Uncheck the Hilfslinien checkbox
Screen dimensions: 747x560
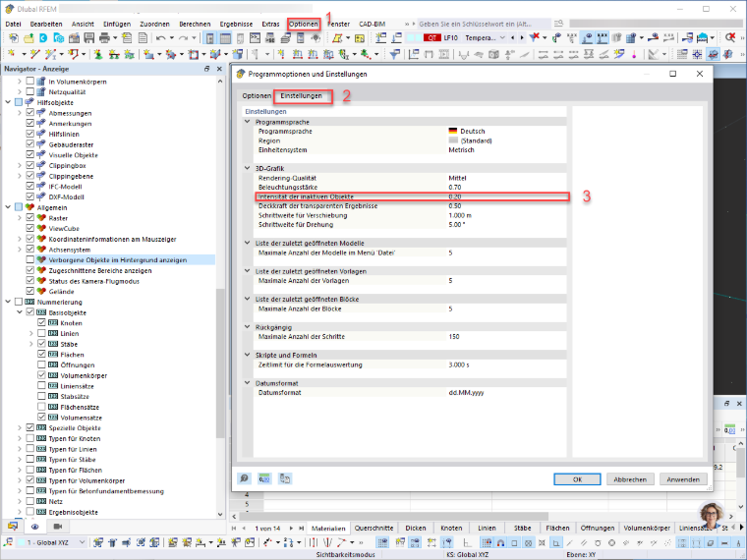point(30,134)
